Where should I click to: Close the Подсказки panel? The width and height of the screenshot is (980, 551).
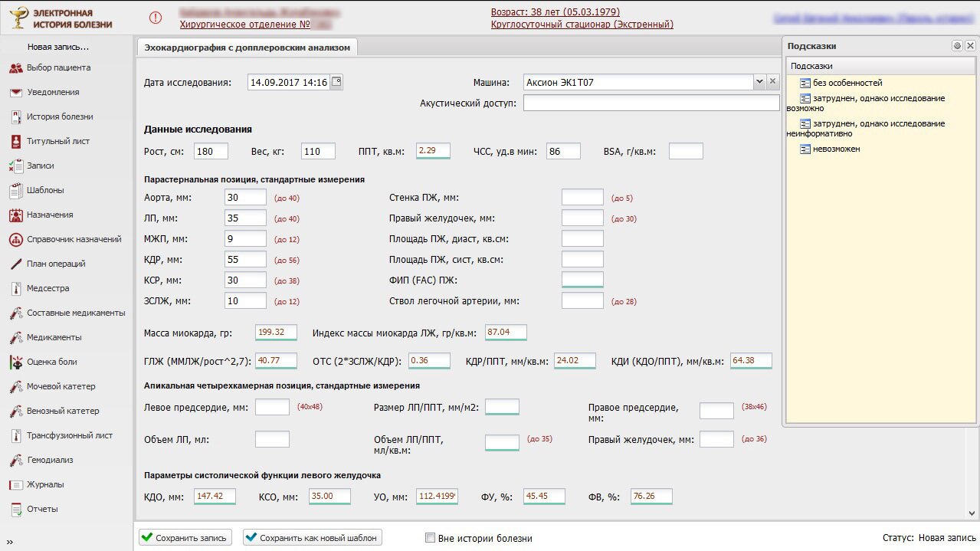pyautogui.click(x=969, y=46)
